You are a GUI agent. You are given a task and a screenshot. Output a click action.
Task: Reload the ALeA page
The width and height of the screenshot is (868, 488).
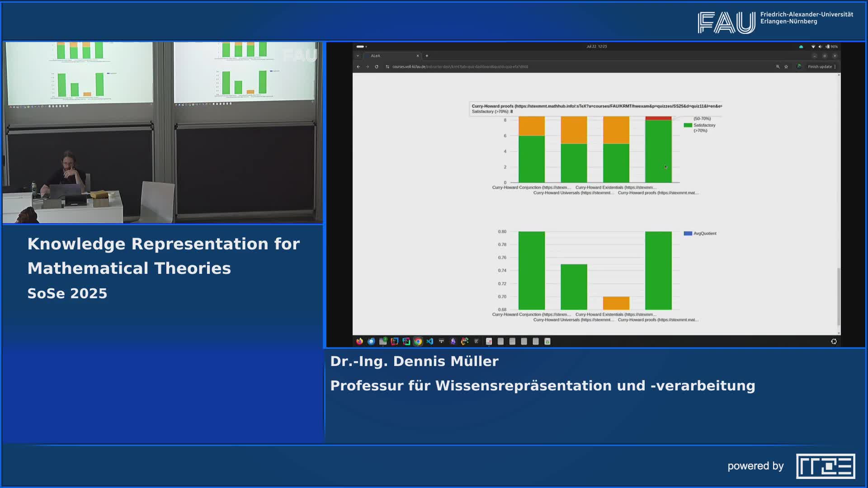(377, 67)
